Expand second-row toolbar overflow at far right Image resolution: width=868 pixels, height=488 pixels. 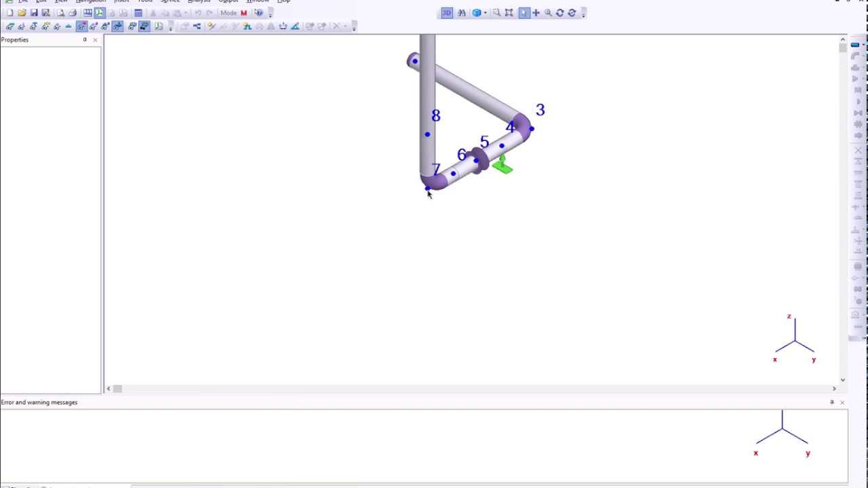354,26
